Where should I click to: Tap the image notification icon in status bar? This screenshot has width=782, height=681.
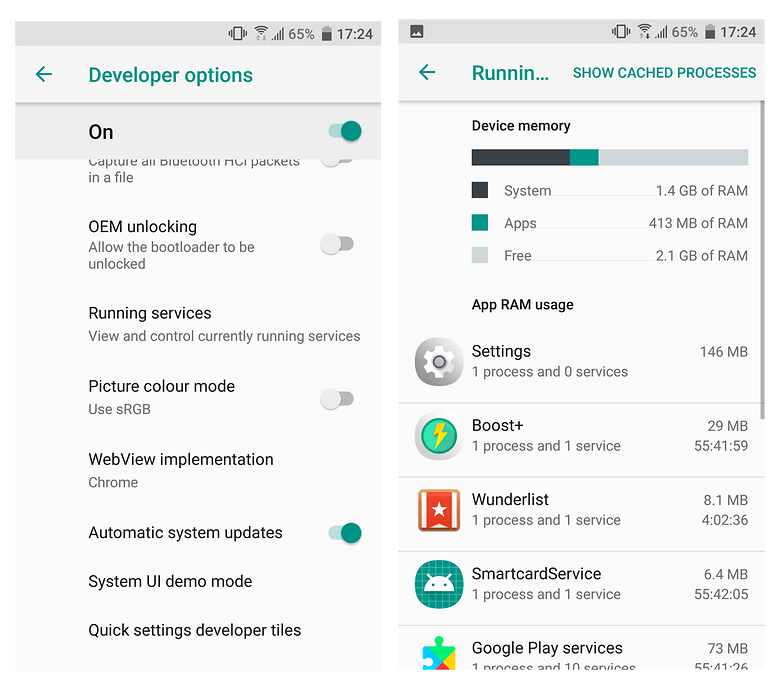click(x=417, y=32)
